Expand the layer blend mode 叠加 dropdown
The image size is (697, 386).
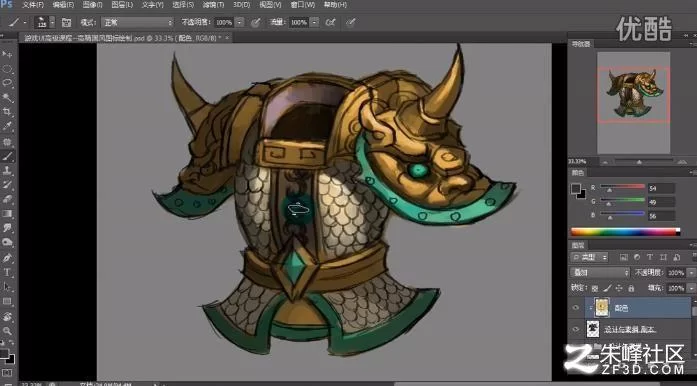point(600,272)
